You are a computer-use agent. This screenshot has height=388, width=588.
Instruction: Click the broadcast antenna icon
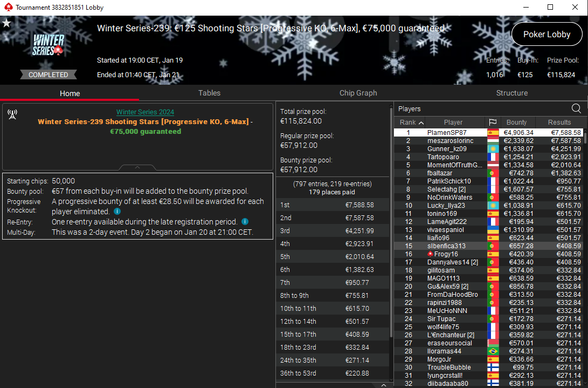click(x=12, y=114)
